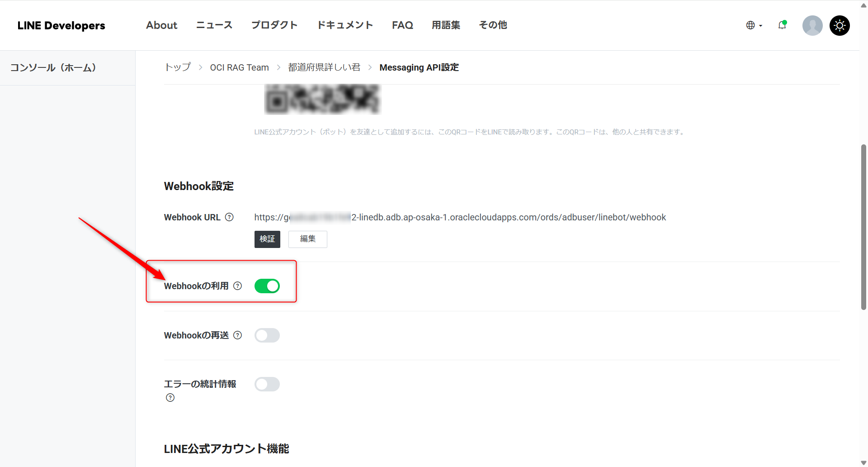Click the scrollbar down arrow
This screenshot has width=868, height=467.
[x=863, y=462]
